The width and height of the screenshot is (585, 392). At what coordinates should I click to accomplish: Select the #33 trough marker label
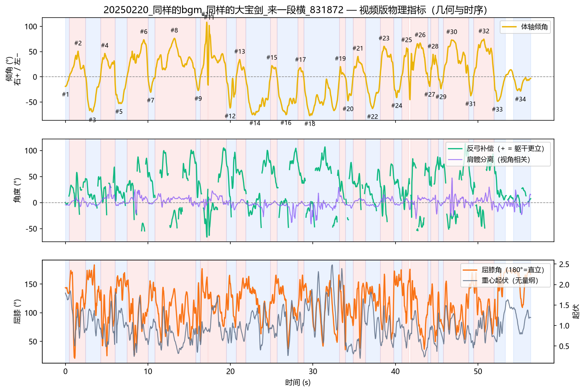click(497, 109)
